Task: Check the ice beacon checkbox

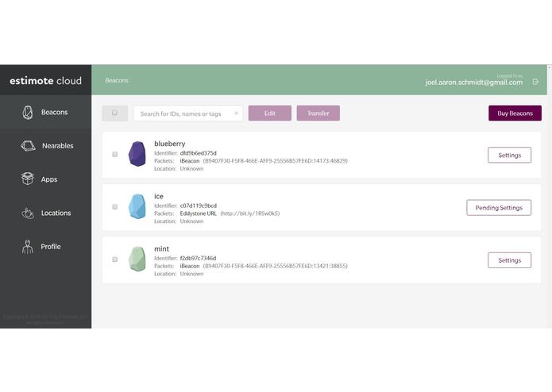Action: [x=114, y=207]
